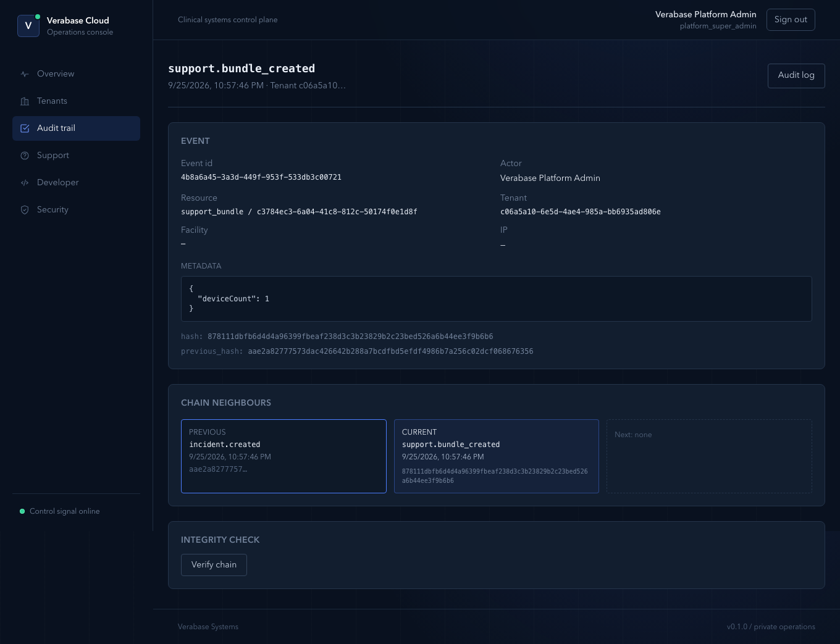Click the 'Verabase Systems' footer text
Viewport: 840px width, 644px height.
208,627
